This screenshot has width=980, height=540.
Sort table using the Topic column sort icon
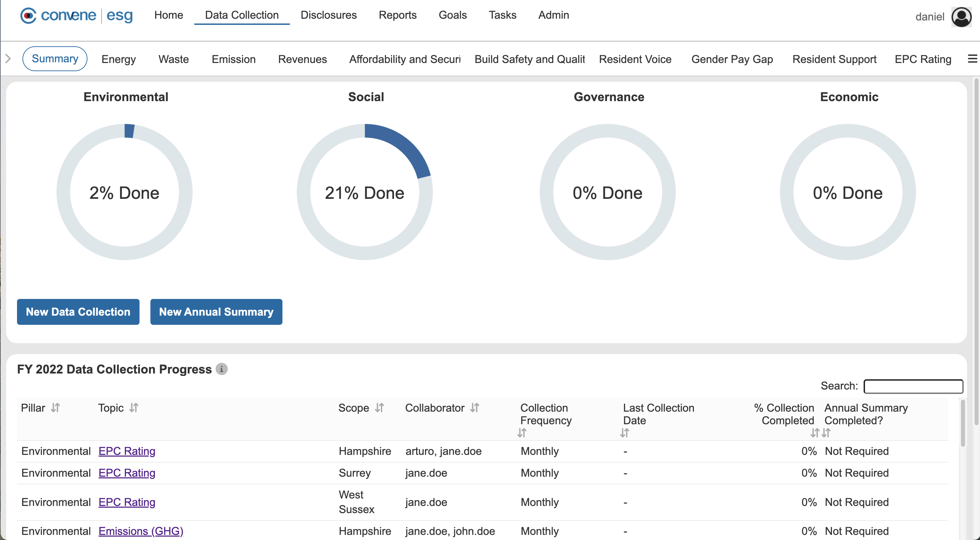click(134, 408)
